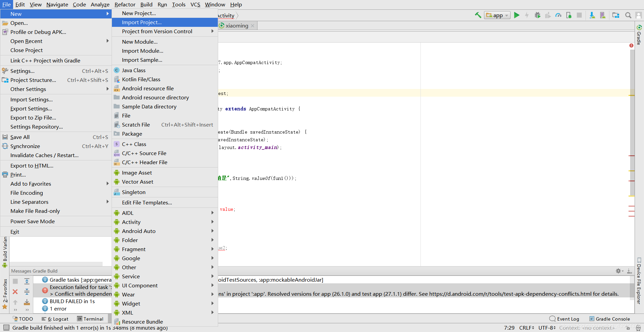Click the grey Stop icon in toolbar
644x332 pixels.
pyautogui.click(x=579, y=15)
